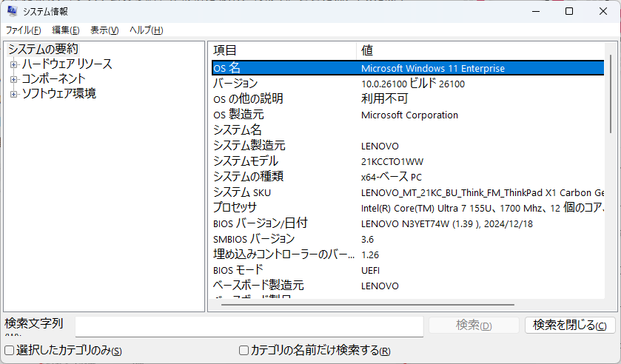The height and width of the screenshot is (364, 621).
Task: Click the LENOVO_MT_21KC_BU_Think SKU value
Action: tap(482, 193)
